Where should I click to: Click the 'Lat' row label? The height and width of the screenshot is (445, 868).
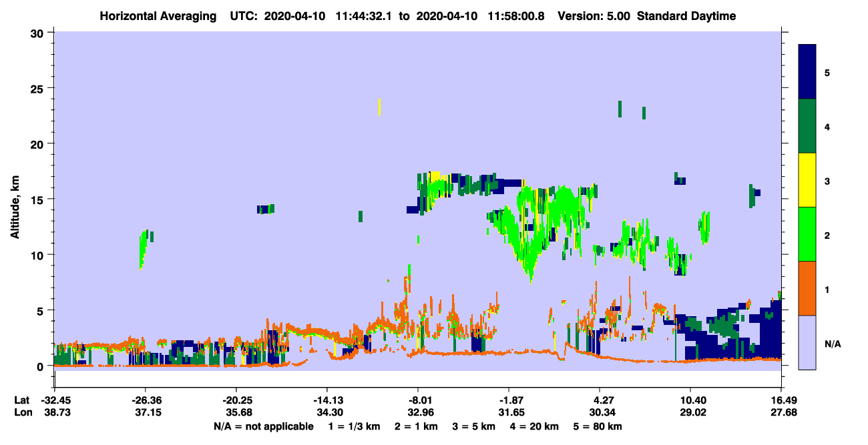point(22,400)
